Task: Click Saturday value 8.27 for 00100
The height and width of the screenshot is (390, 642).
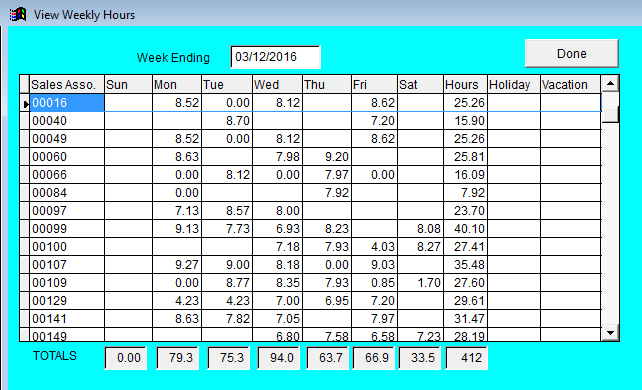Action: coord(420,247)
